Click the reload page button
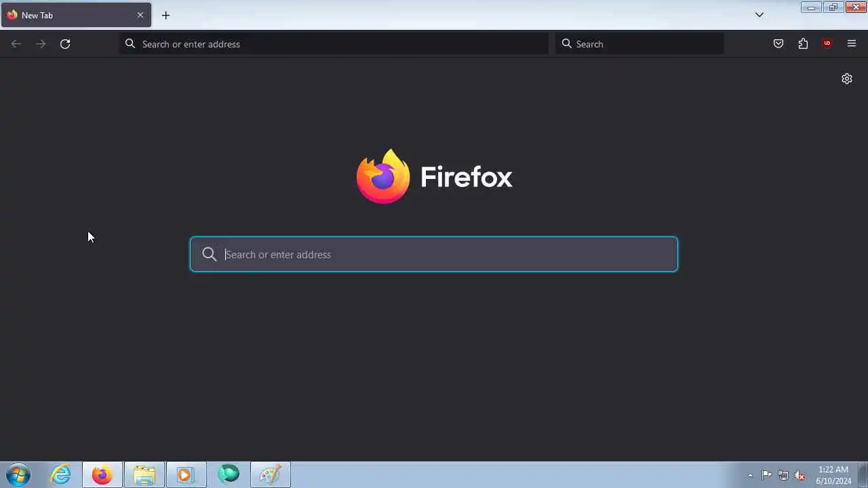This screenshot has width=868, height=488. tap(65, 44)
